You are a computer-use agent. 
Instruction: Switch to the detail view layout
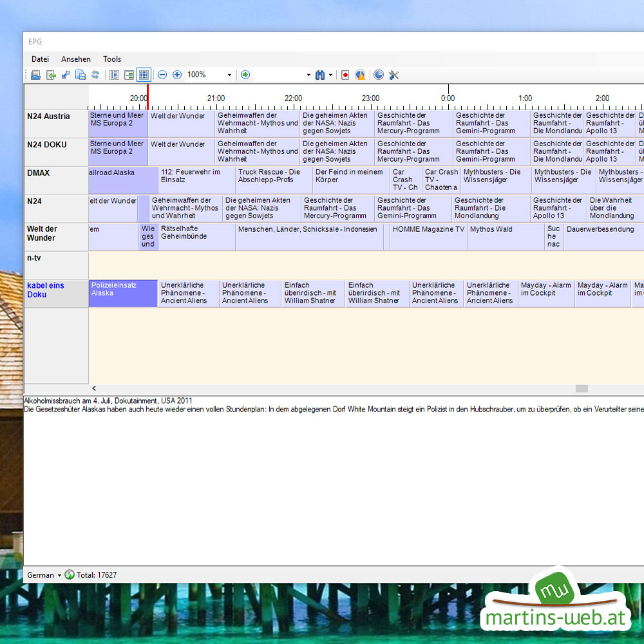[129, 75]
